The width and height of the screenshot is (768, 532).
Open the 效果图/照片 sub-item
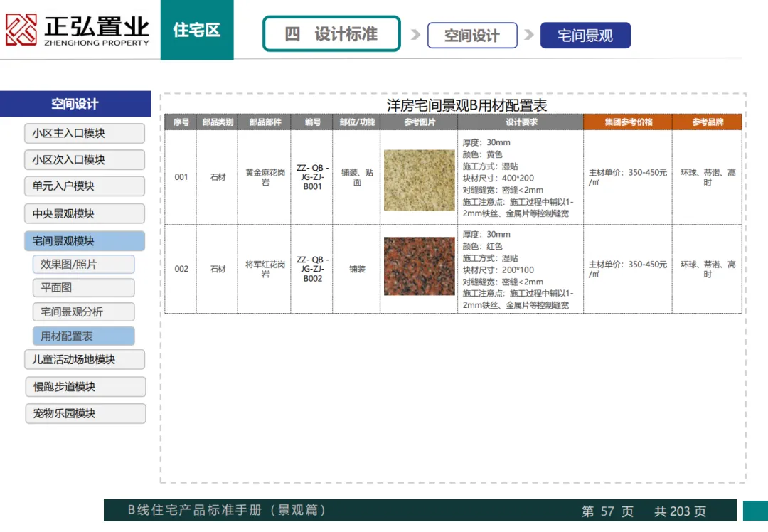(84, 264)
